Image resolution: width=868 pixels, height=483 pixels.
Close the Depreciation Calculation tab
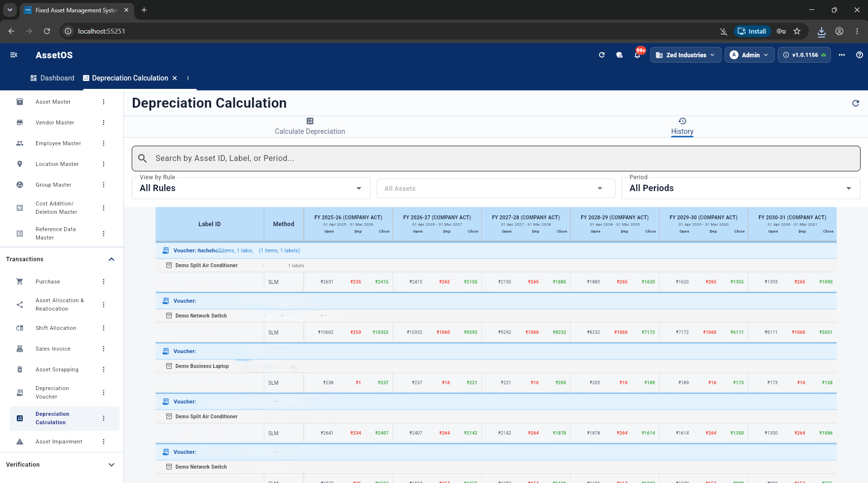[x=175, y=78]
